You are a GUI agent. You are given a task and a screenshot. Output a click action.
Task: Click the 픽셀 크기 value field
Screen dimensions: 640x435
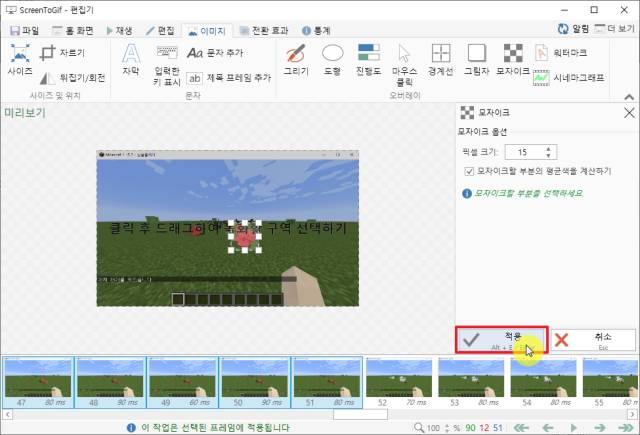[x=524, y=152]
